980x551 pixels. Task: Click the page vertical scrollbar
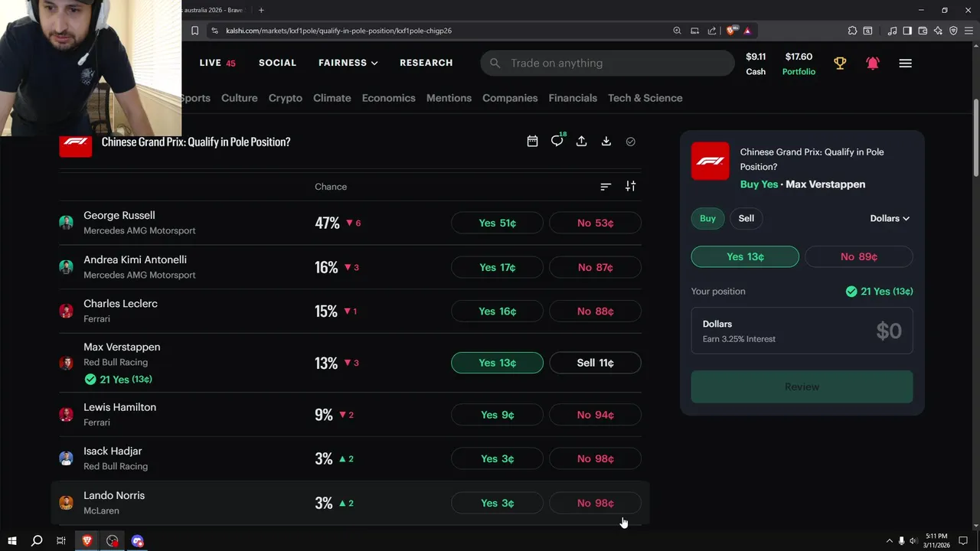coord(975,138)
